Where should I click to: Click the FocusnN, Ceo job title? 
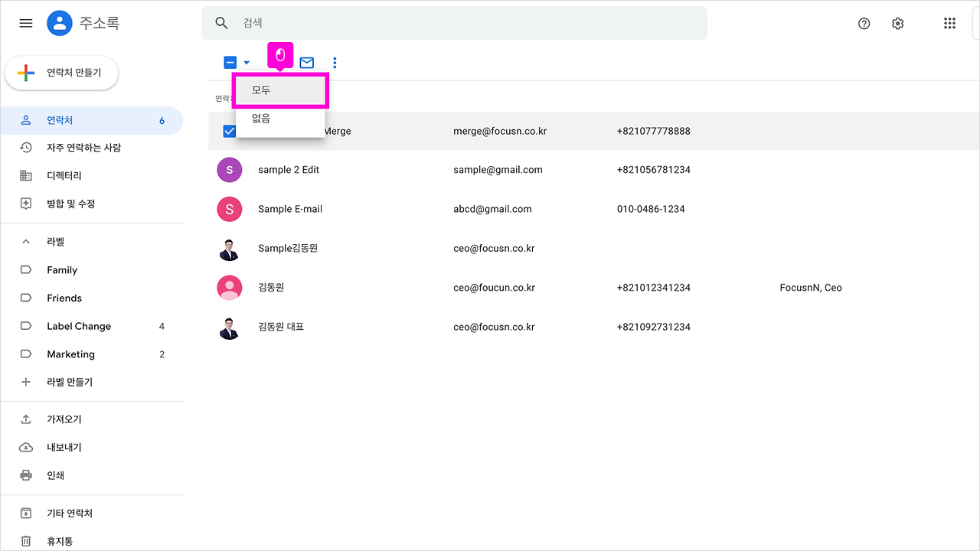point(811,288)
